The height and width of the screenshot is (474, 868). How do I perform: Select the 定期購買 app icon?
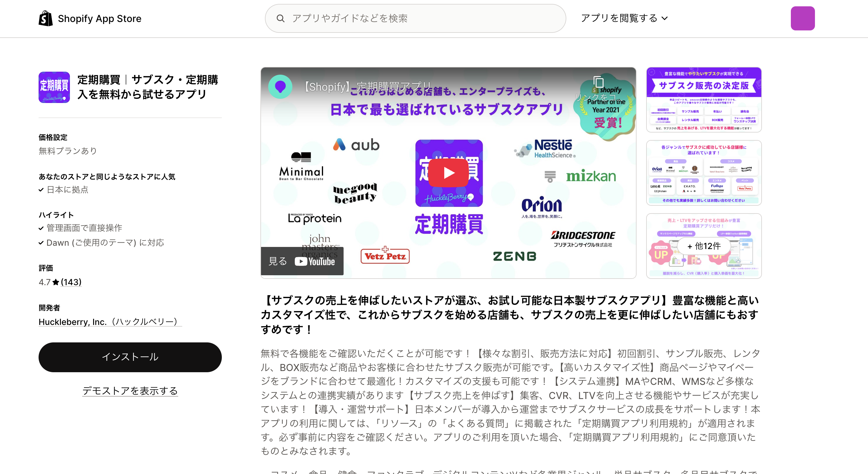click(x=54, y=87)
